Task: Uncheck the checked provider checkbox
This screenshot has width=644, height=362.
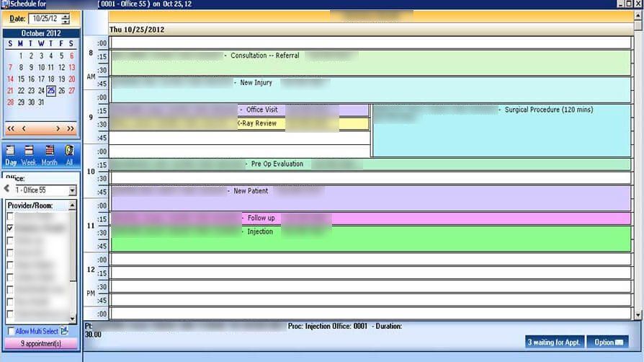Action: 10,229
